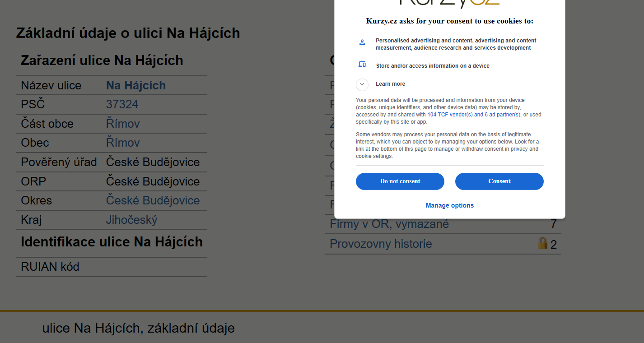This screenshot has width=644, height=343.
Task: Open the 104 TCF vendors and partners link
Action: (x=474, y=115)
